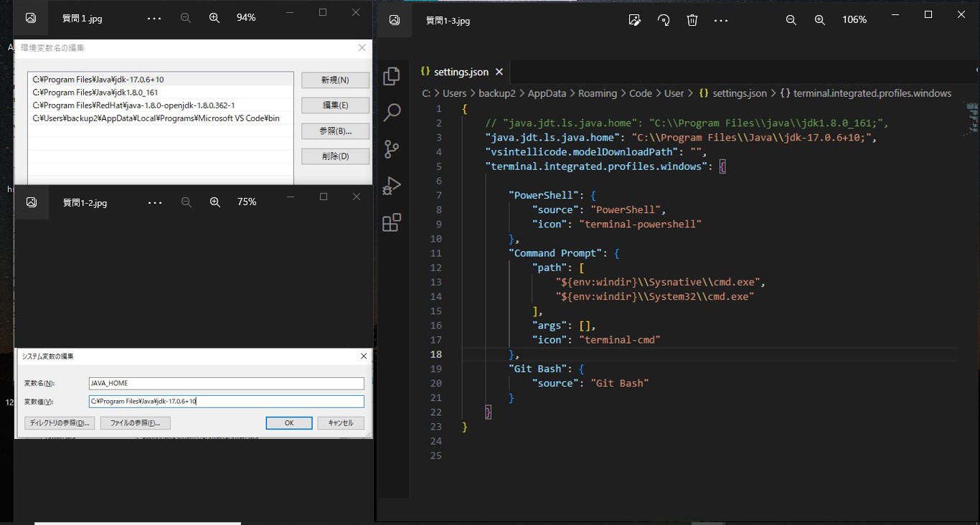Close the settings.json tab
Screen dimensions: 980x525
point(499,72)
